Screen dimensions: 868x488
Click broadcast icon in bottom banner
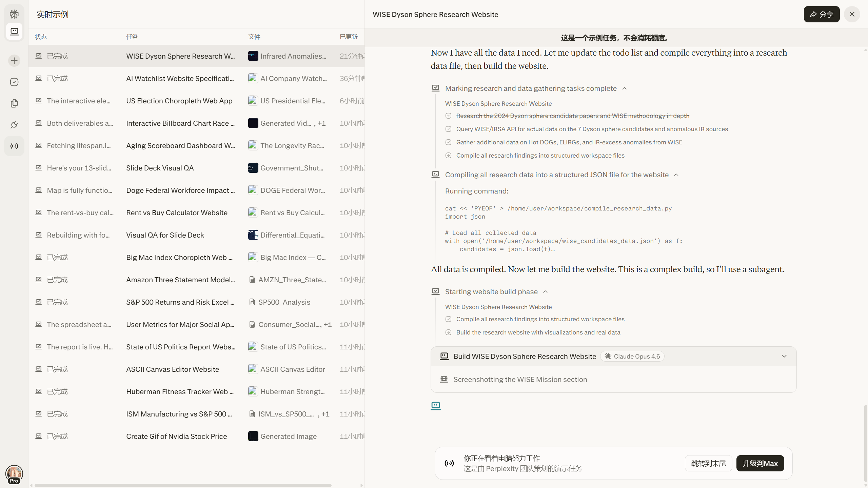coord(449,463)
